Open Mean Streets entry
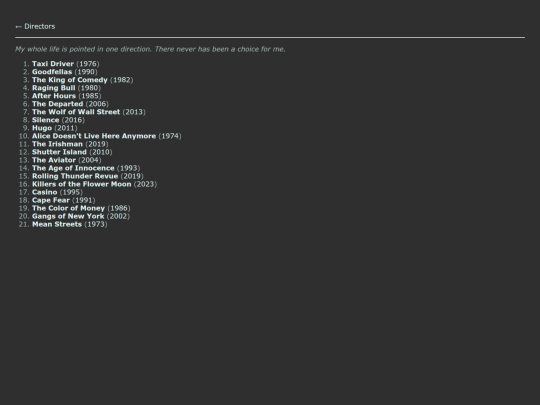Image resolution: width=540 pixels, height=405 pixels. click(x=57, y=224)
